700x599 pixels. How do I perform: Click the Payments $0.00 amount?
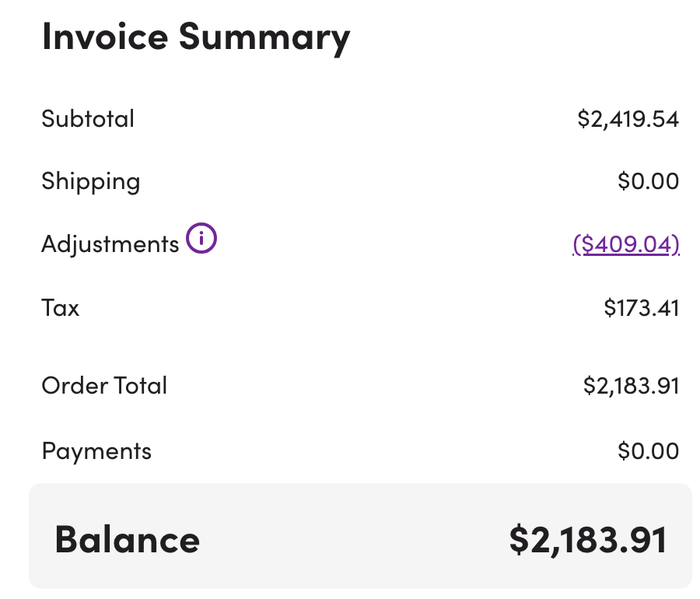point(648,451)
